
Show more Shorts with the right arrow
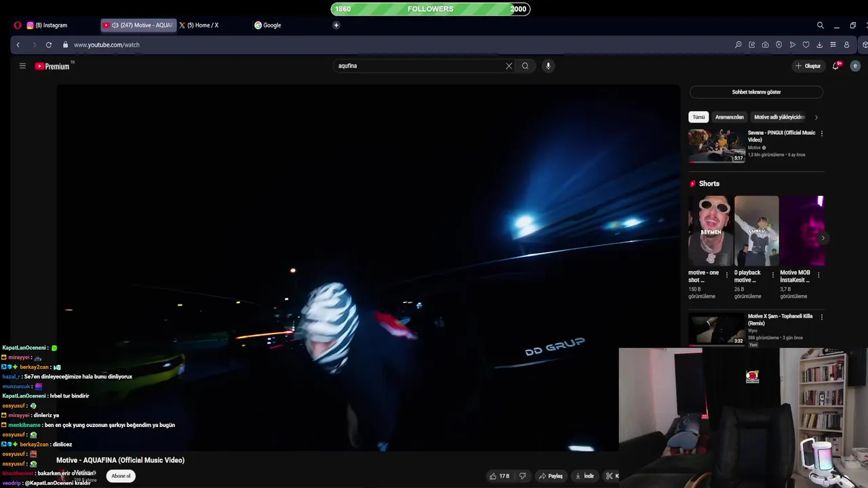[x=823, y=238]
